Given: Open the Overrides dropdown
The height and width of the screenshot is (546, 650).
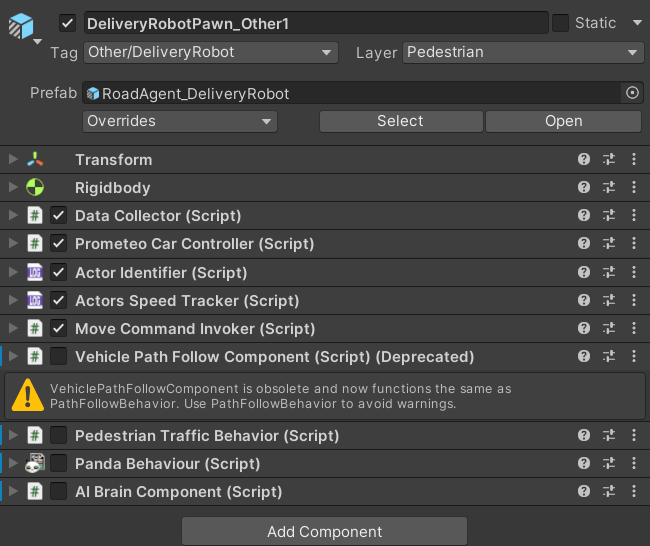Looking at the screenshot, I should tap(180, 121).
